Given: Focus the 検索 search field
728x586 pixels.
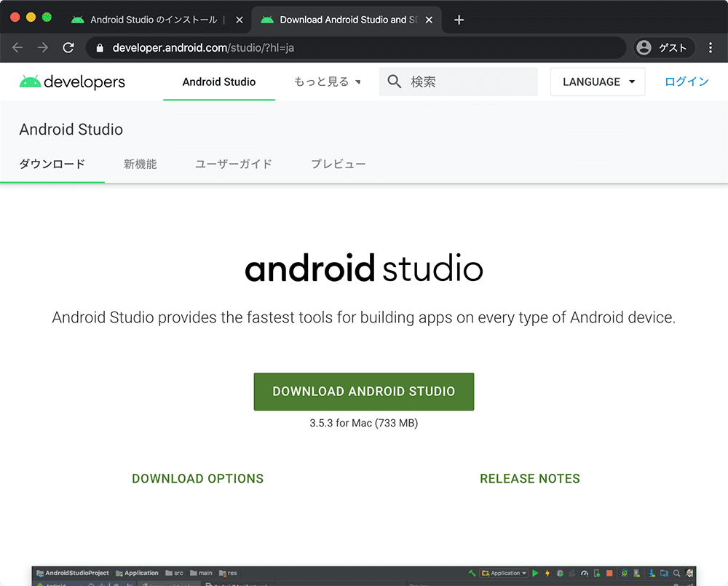Looking at the screenshot, I should [458, 82].
